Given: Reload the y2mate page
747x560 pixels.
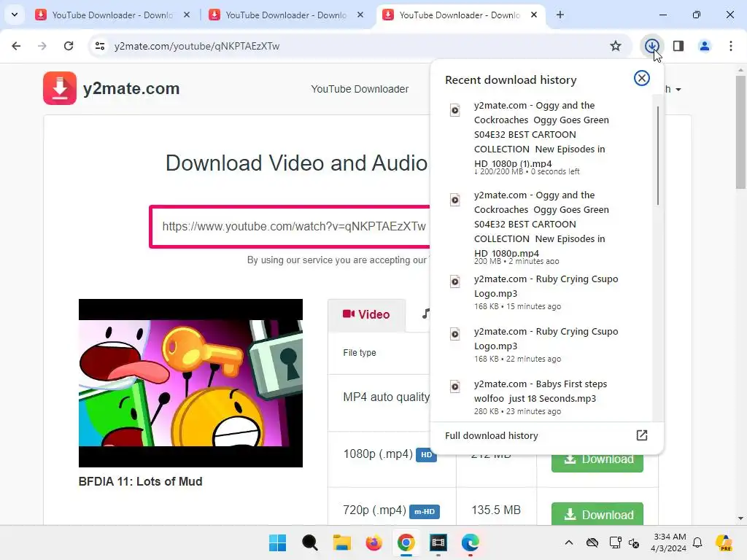Looking at the screenshot, I should click(69, 46).
